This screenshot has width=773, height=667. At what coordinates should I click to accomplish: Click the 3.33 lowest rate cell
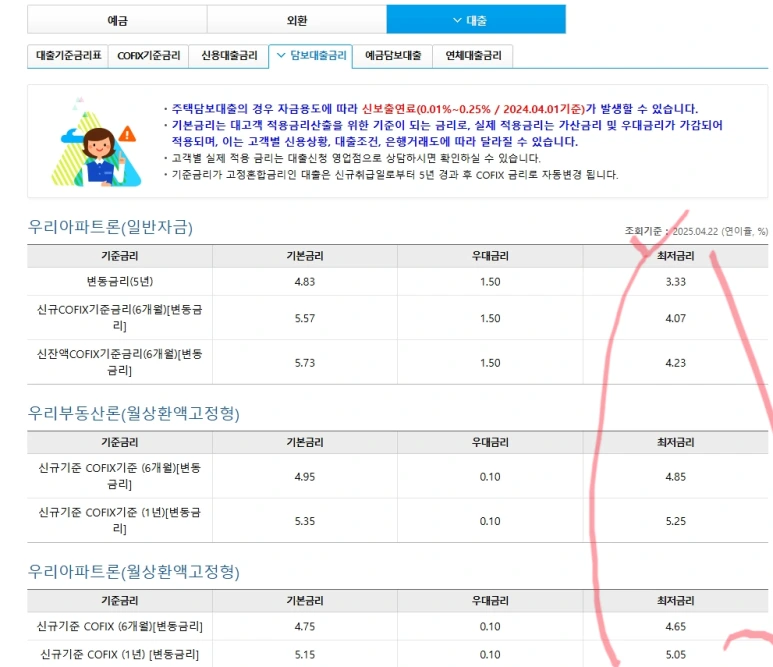click(x=675, y=282)
